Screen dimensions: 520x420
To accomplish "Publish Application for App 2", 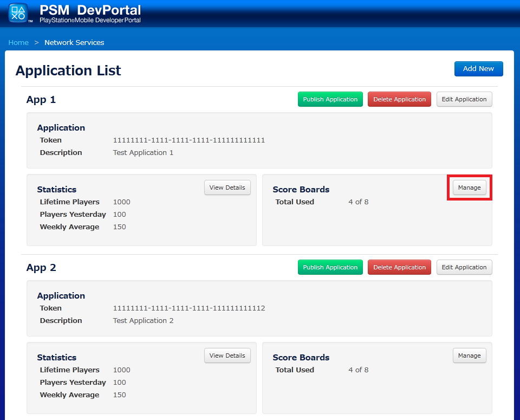I will coord(330,267).
